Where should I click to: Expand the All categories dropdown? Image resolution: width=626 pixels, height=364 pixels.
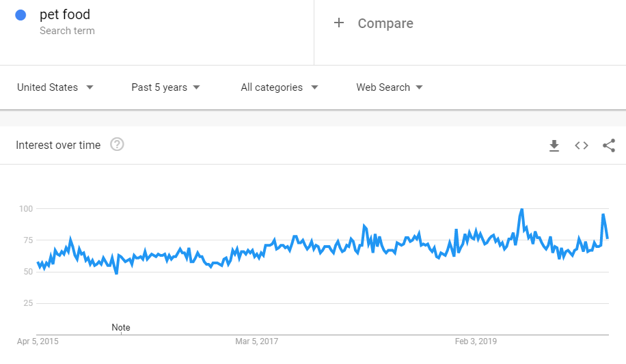tap(280, 87)
